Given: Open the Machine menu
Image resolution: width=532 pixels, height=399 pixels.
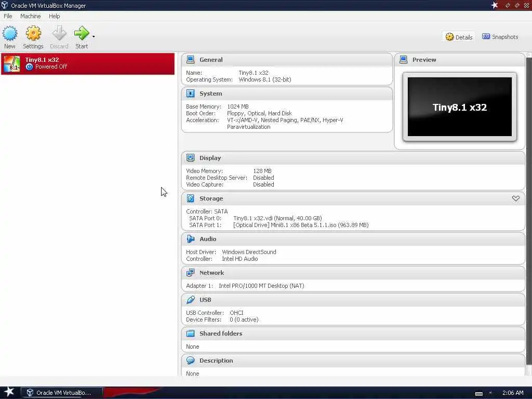Looking at the screenshot, I should [x=30, y=16].
